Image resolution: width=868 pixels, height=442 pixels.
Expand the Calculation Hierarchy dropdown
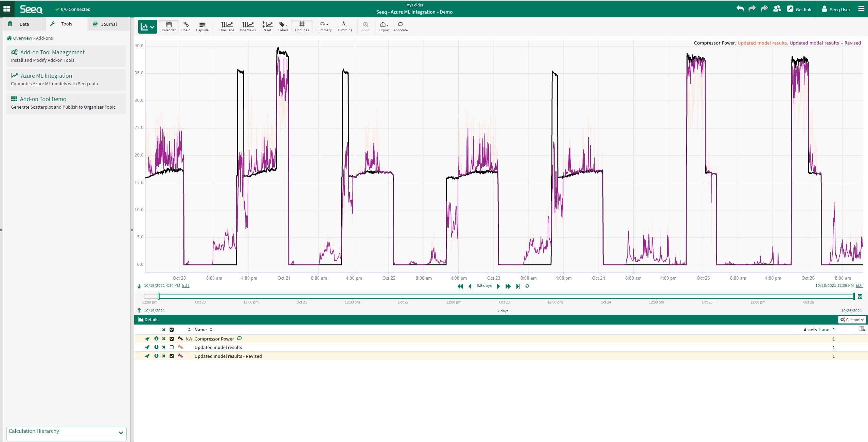tap(121, 432)
